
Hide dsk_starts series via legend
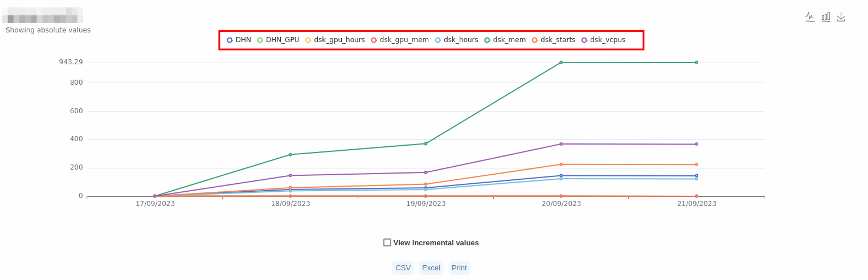click(x=554, y=40)
